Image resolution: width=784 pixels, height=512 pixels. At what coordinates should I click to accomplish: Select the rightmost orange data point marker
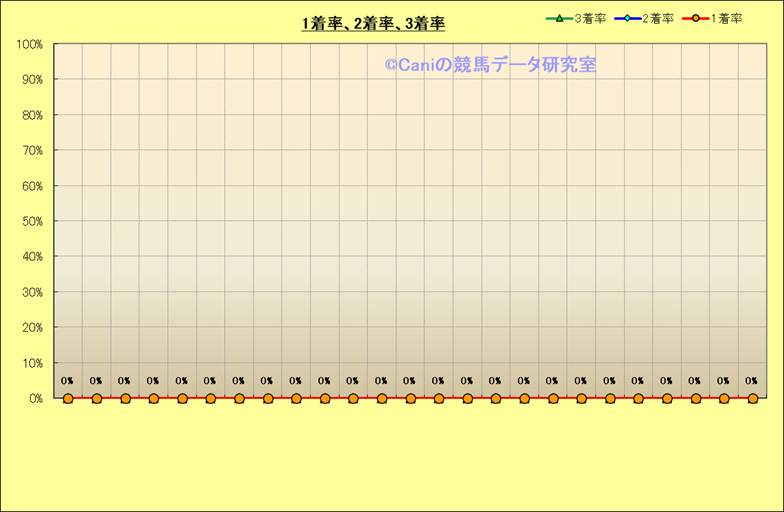coord(752,398)
